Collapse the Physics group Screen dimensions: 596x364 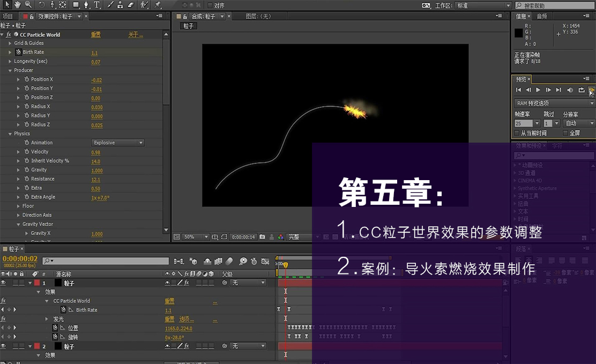point(10,134)
